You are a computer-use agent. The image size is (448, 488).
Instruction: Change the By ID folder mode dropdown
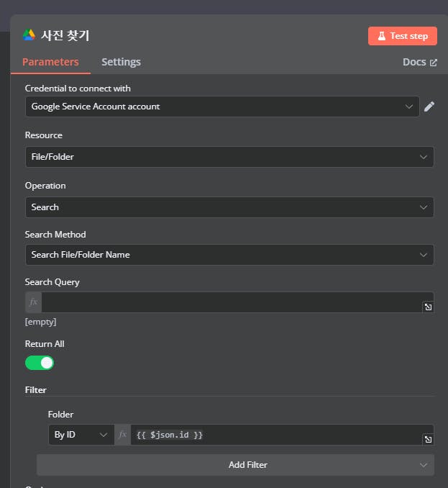[81, 435]
